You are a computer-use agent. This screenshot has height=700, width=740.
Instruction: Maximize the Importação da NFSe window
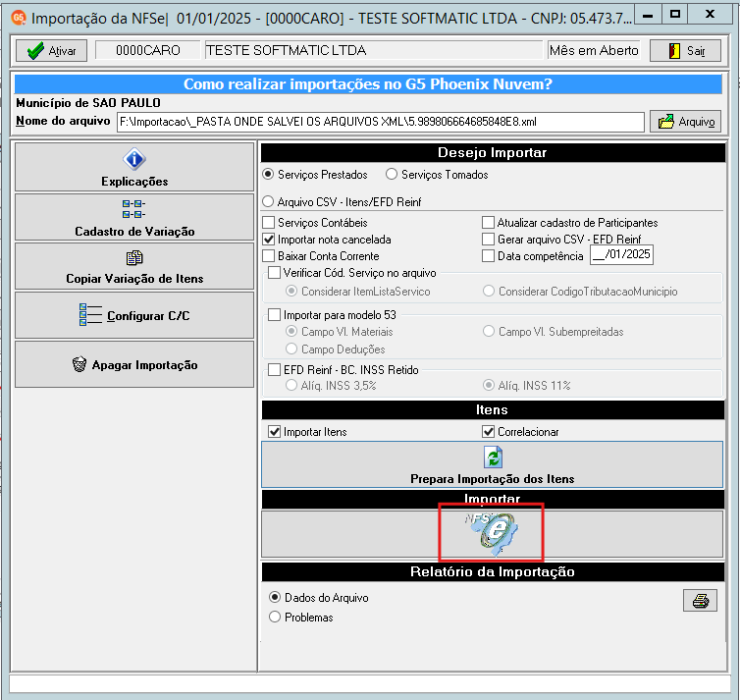(675, 15)
